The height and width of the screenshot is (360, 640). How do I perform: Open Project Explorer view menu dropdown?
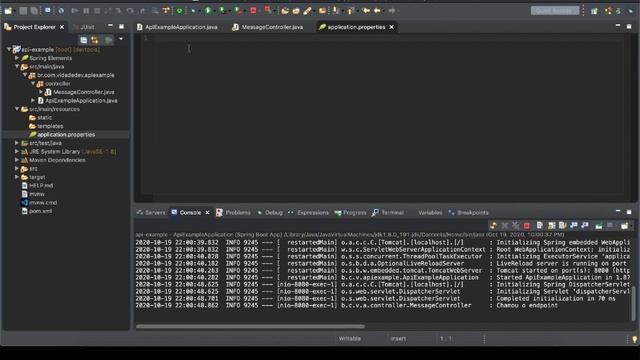pyautogui.click(x=121, y=39)
